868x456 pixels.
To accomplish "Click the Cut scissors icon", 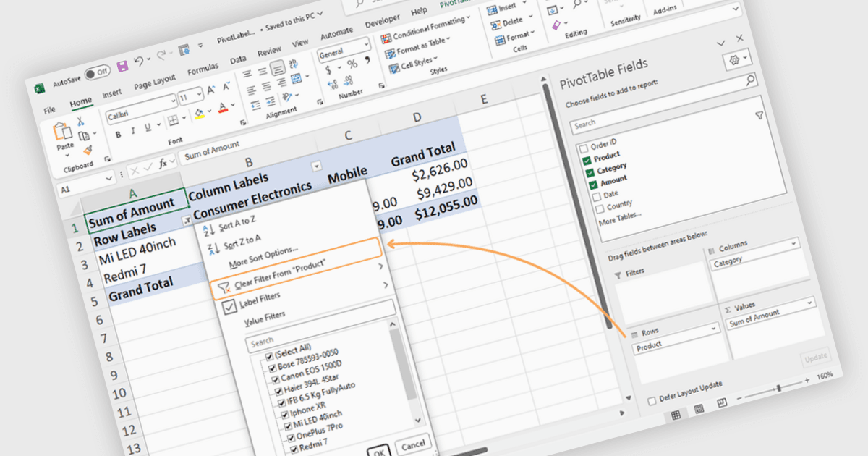I will click(81, 122).
